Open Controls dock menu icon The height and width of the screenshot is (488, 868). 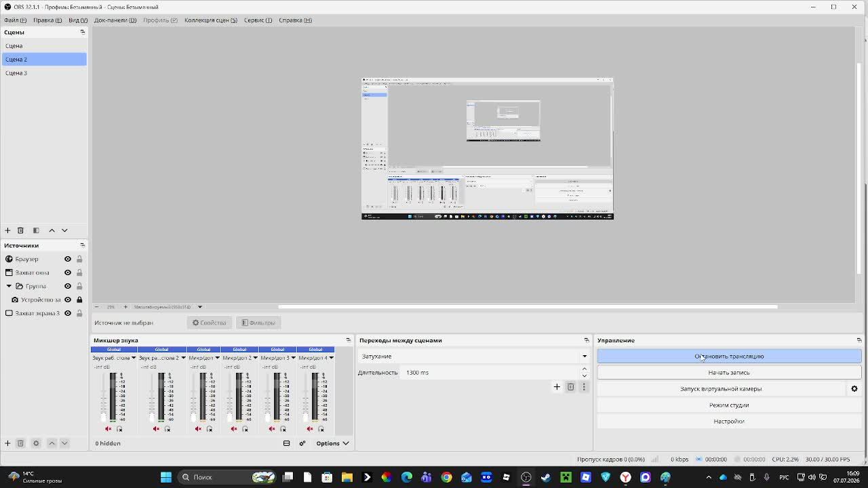(x=859, y=340)
